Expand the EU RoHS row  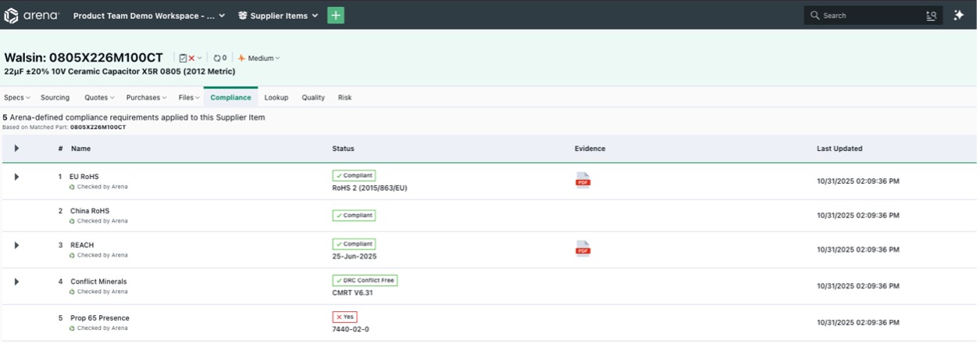(16, 177)
